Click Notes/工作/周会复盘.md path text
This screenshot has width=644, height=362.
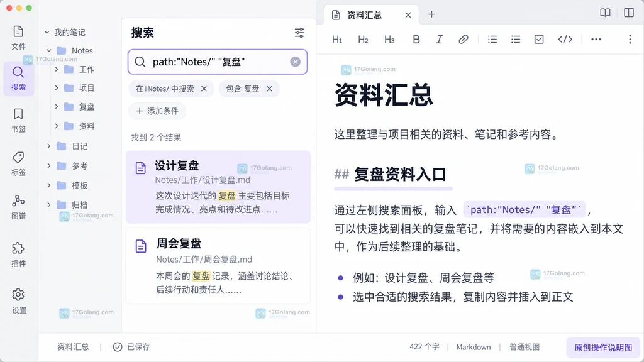coord(204,260)
